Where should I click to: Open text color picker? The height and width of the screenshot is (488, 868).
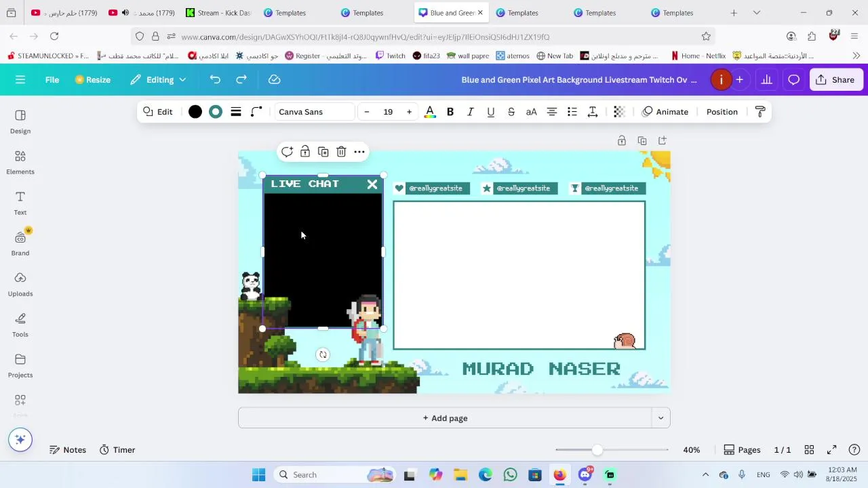430,112
